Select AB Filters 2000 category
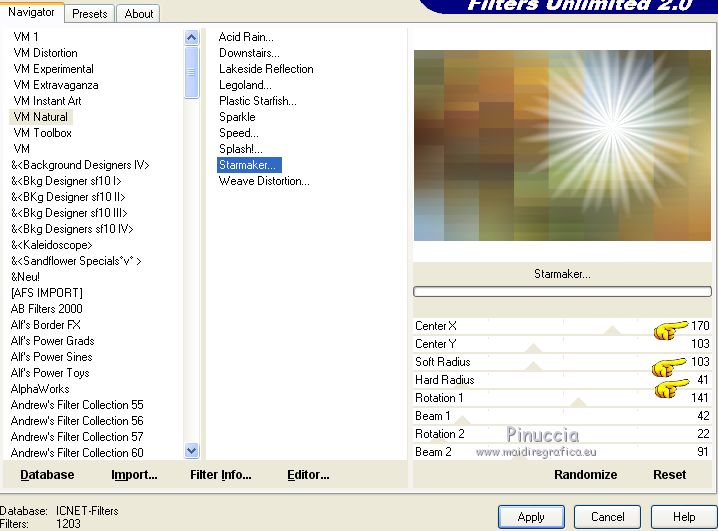Image resolution: width=718 pixels, height=531 pixels. pyautogui.click(x=47, y=309)
